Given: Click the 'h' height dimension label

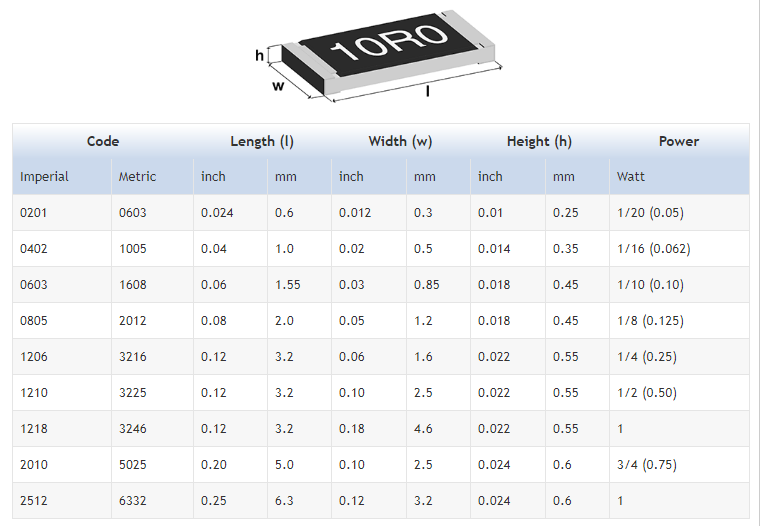Looking at the screenshot, I should [259, 56].
